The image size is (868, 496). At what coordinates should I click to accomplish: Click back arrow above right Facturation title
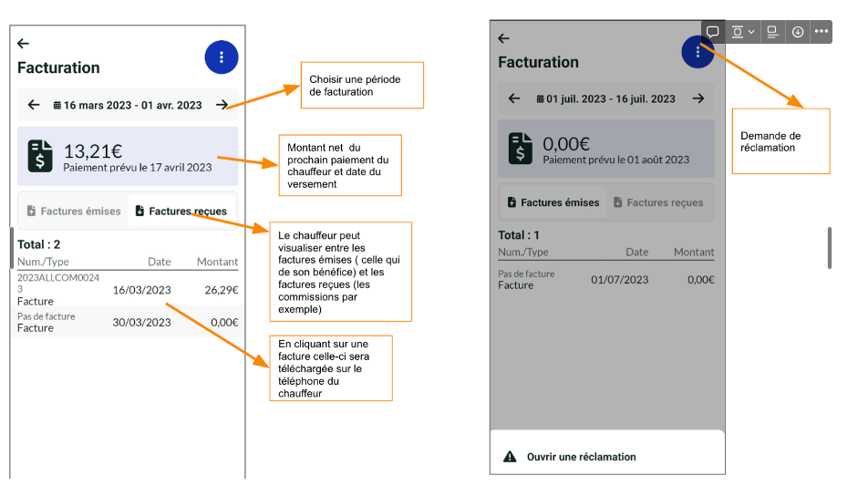(x=503, y=38)
